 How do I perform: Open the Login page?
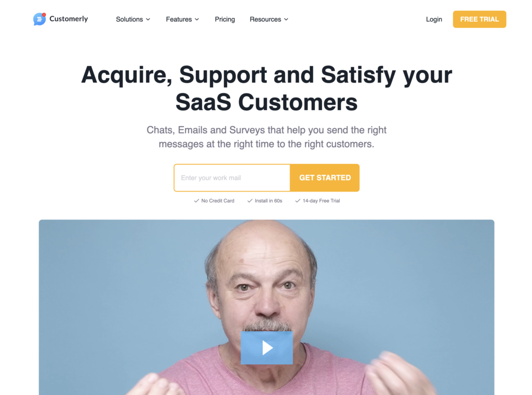point(434,19)
